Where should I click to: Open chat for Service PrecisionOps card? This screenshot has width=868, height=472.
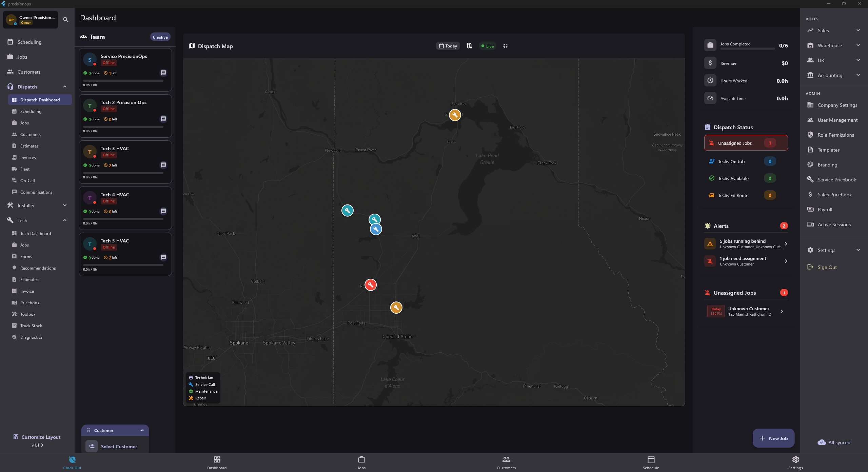(x=163, y=73)
